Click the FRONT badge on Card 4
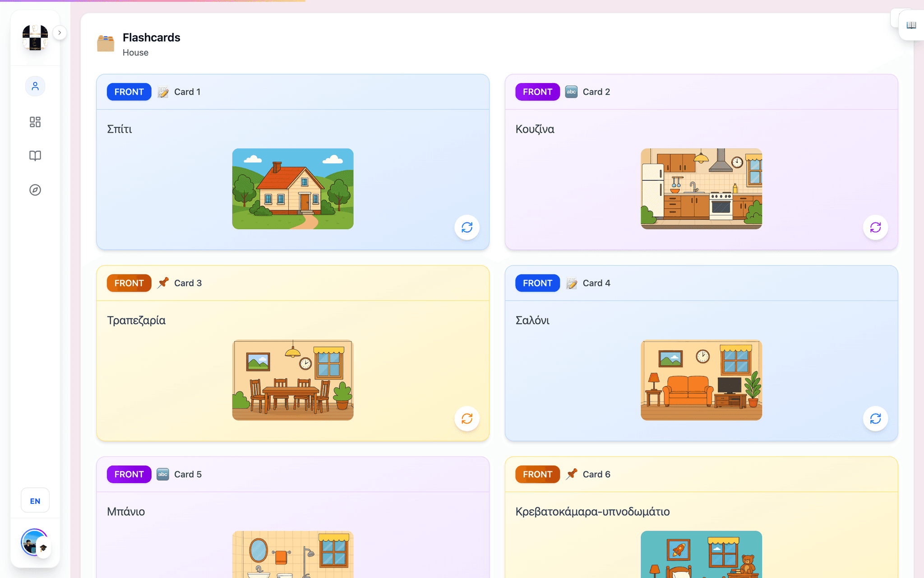Image resolution: width=924 pixels, height=578 pixels. (537, 283)
